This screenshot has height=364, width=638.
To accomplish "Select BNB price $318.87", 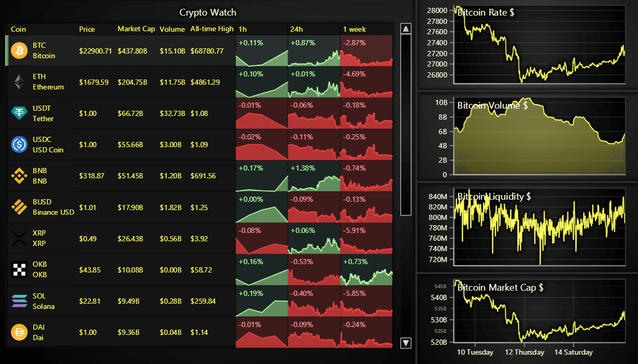I will [92, 176].
